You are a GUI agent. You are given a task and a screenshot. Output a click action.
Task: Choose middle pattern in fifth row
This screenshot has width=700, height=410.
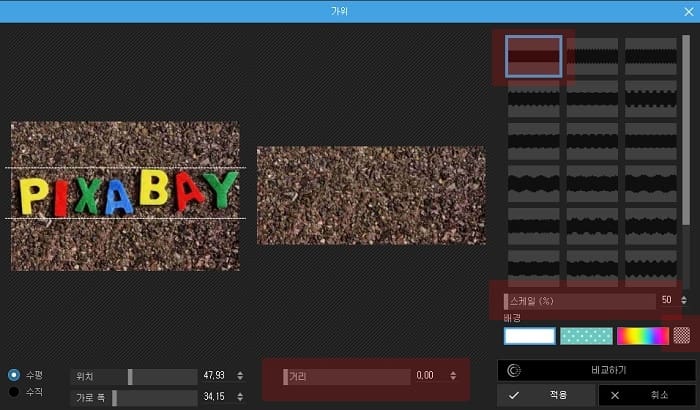592,226
